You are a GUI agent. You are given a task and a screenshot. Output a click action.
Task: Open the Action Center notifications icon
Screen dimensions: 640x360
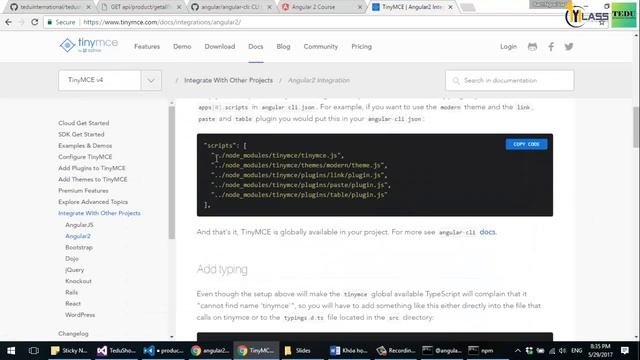point(624,351)
